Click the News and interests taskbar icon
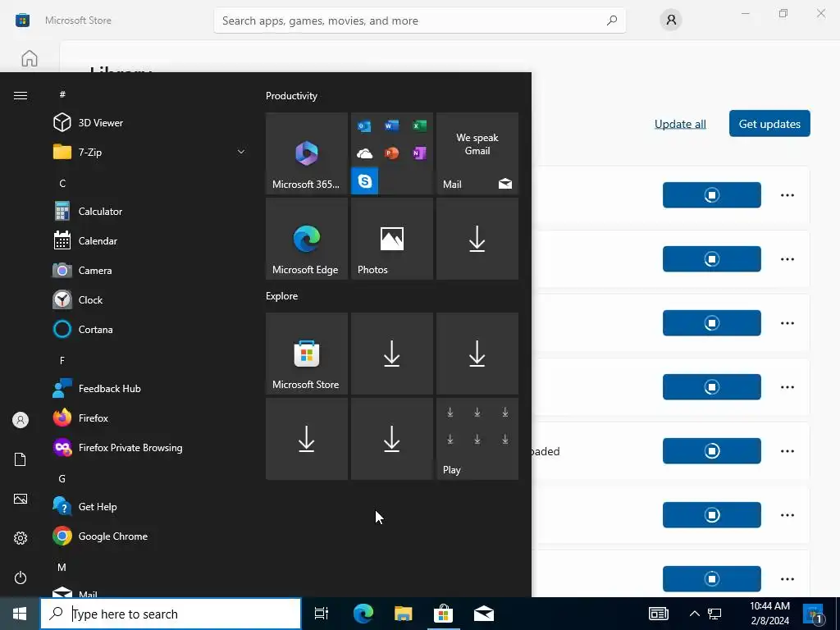 coord(659,614)
